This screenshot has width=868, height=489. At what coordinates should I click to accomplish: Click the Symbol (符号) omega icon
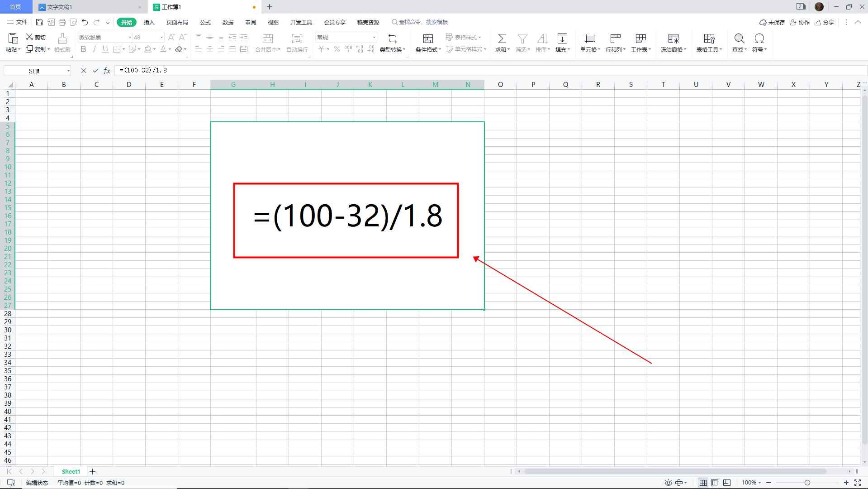point(759,39)
